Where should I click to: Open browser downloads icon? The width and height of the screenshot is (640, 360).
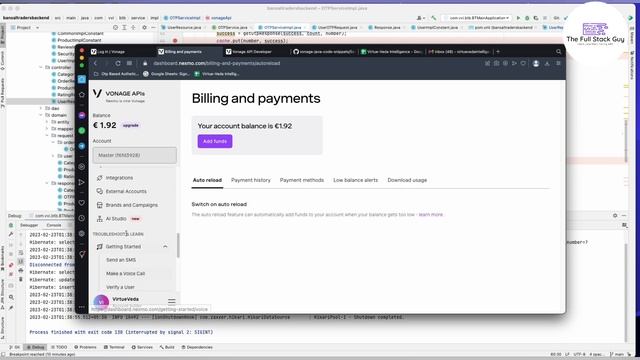(547, 64)
